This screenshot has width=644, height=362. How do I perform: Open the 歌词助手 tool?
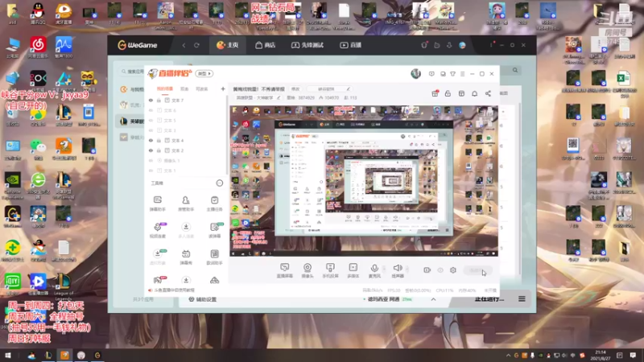[214, 257]
